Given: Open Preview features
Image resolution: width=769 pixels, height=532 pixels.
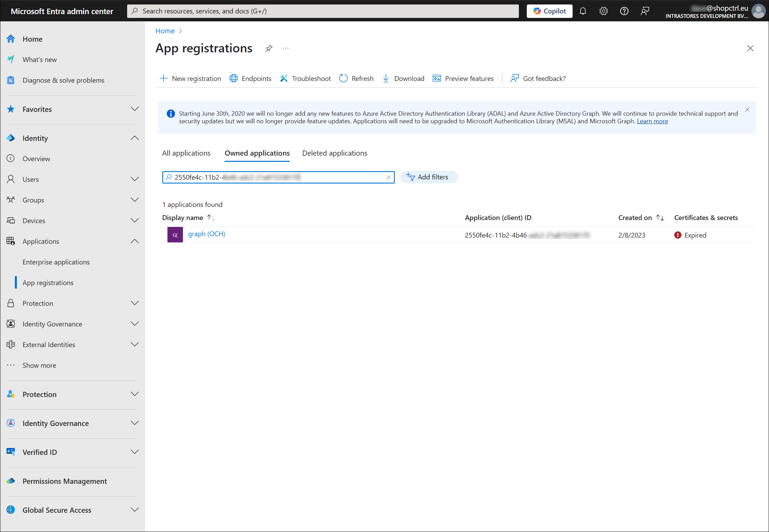Looking at the screenshot, I should tap(463, 79).
